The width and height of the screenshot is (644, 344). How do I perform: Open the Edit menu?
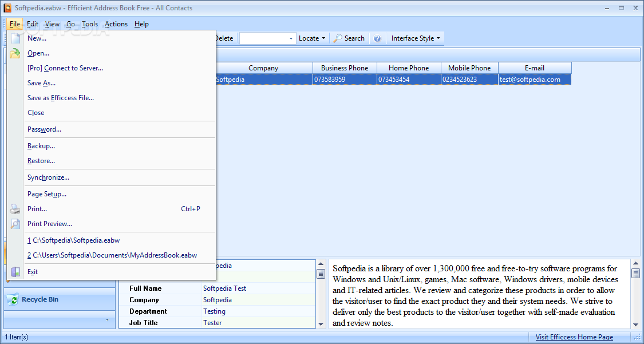pyautogui.click(x=33, y=24)
